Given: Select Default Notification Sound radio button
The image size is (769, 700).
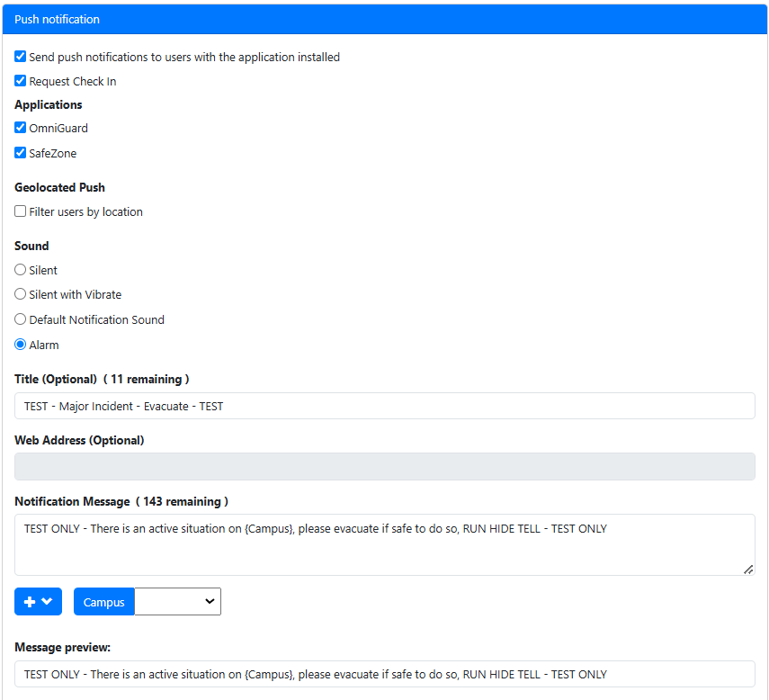Looking at the screenshot, I should click(21, 319).
